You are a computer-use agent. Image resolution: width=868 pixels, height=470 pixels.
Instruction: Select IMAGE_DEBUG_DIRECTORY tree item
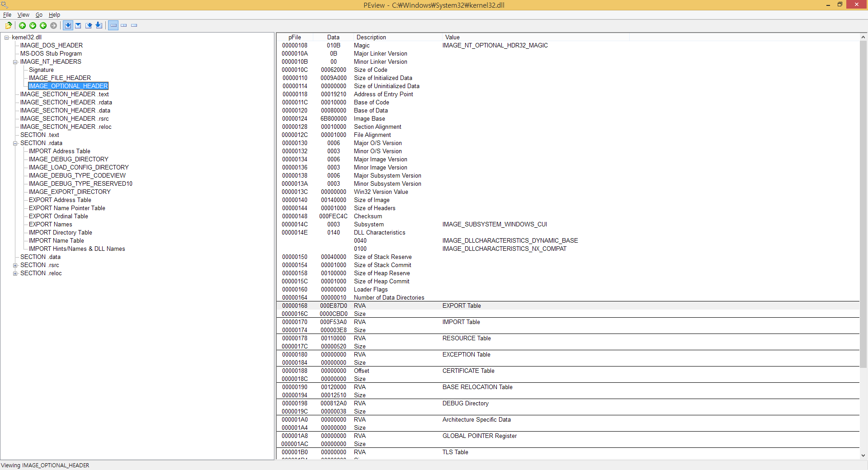coord(69,159)
